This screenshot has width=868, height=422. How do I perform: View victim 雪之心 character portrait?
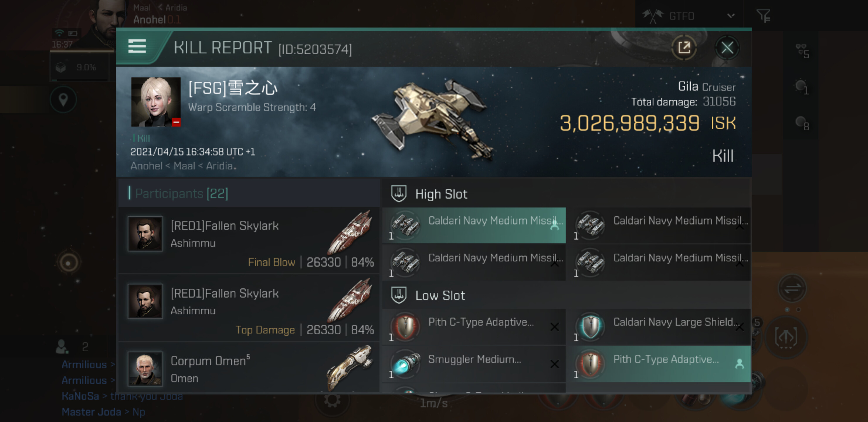click(156, 102)
